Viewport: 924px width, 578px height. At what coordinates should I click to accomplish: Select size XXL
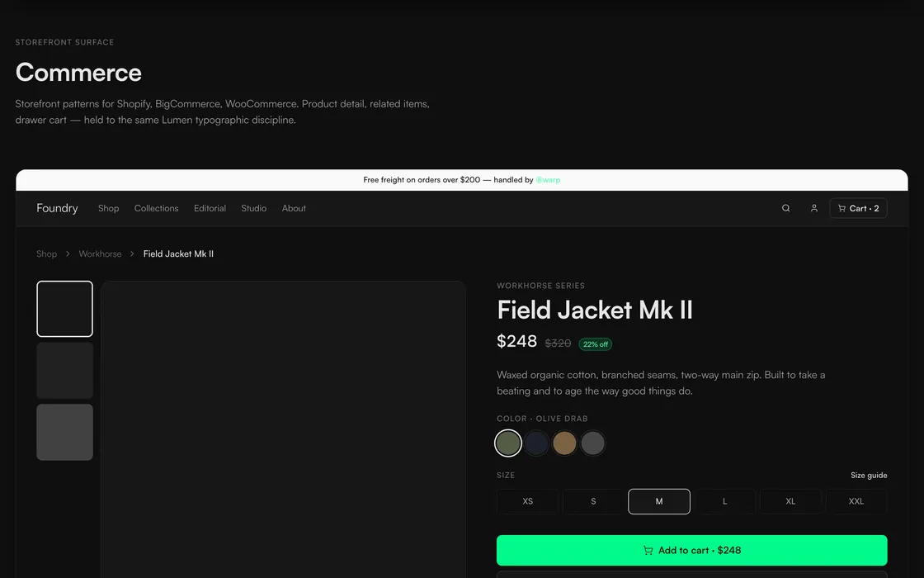pos(856,501)
